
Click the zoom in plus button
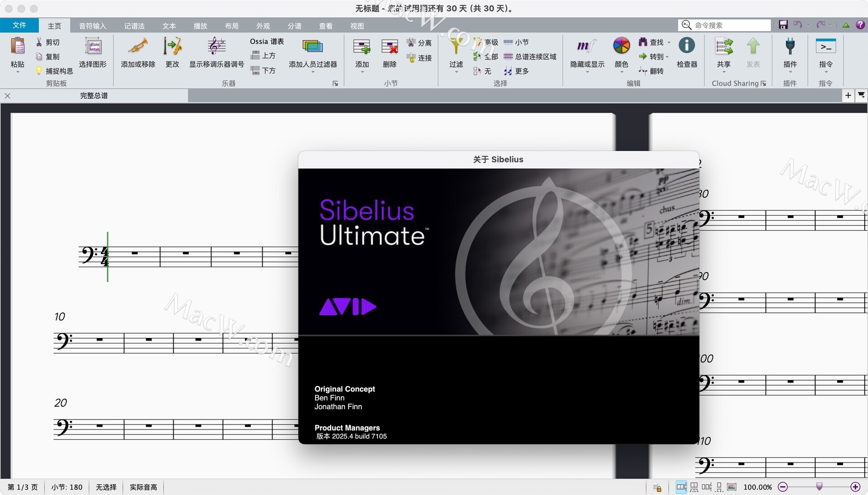[855, 487]
